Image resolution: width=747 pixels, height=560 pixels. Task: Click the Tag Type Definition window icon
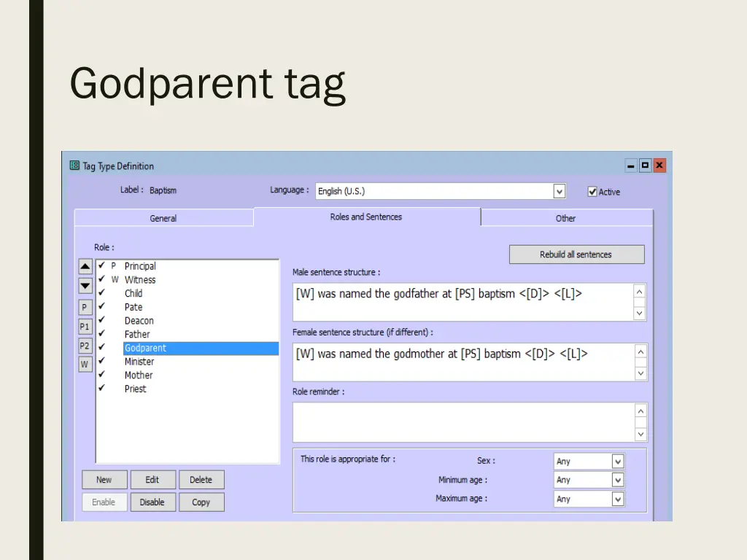(74, 166)
